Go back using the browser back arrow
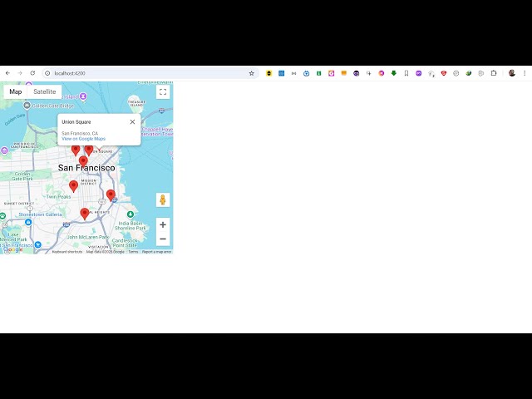Viewport: 532px width, 399px height. point(7,73)
